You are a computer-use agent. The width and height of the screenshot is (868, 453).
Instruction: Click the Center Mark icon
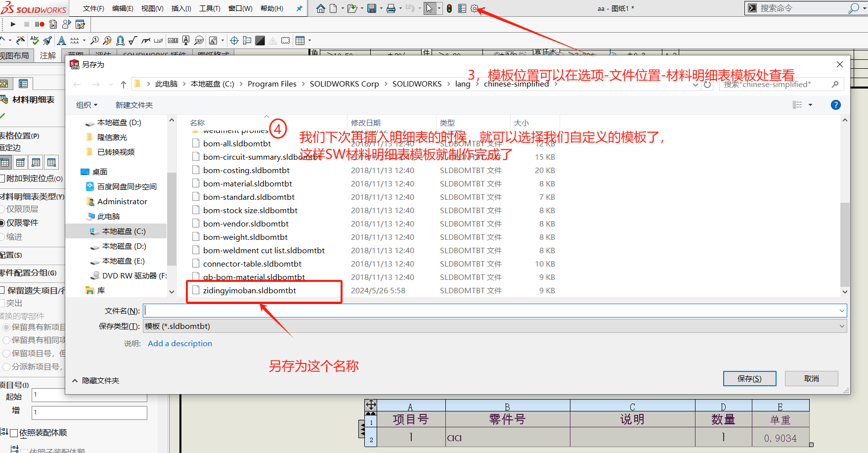coord(234,41)
